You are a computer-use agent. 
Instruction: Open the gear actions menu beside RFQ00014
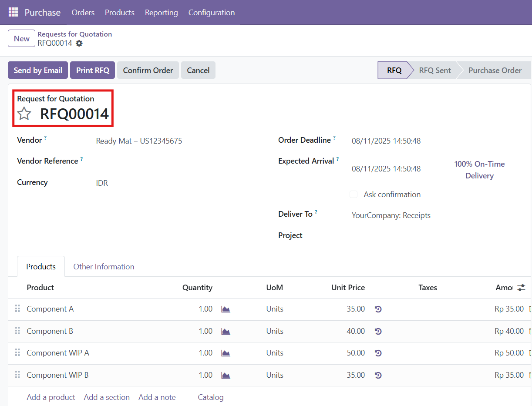(x=79, y=43)
